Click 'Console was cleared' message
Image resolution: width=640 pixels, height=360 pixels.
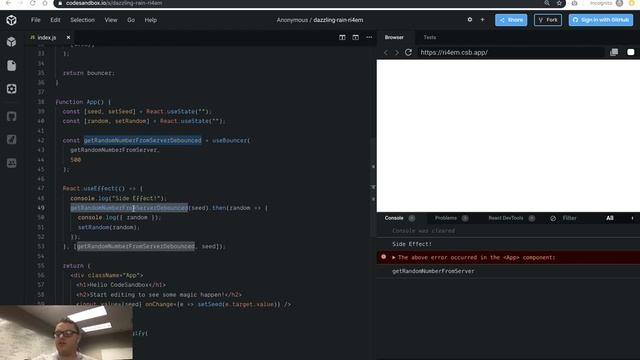423,231
